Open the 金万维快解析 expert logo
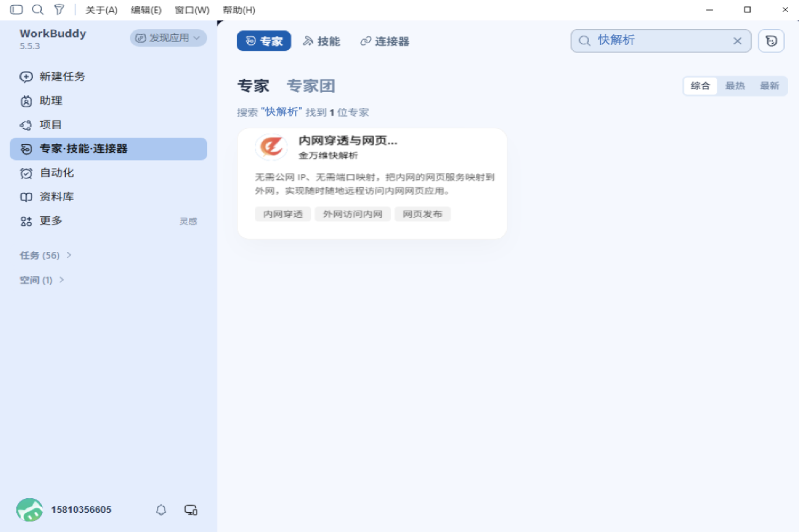799x532 pixels. 271,146
